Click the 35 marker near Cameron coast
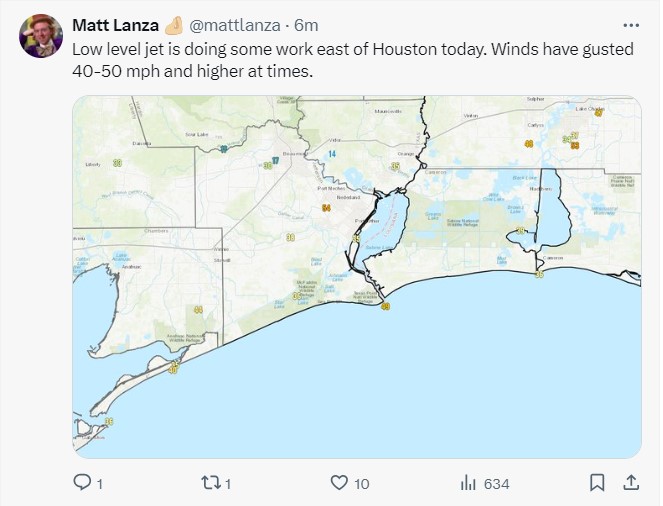 (x=539, y=274)
